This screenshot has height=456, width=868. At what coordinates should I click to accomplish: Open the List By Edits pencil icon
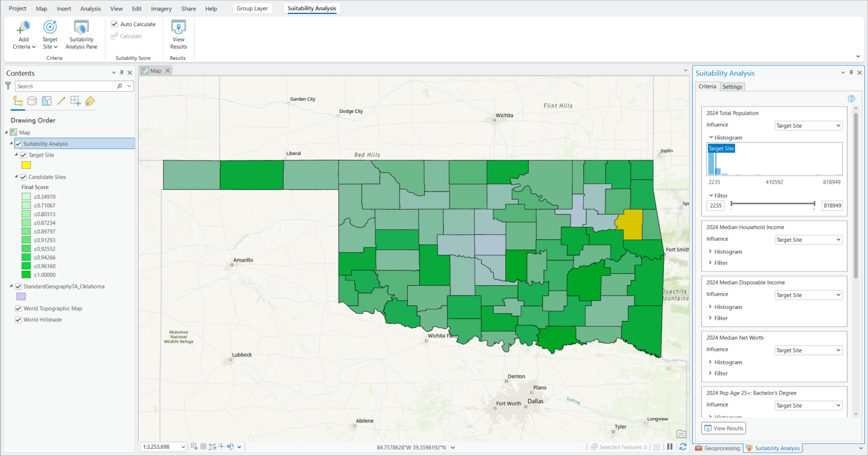[x=61, y=101]
